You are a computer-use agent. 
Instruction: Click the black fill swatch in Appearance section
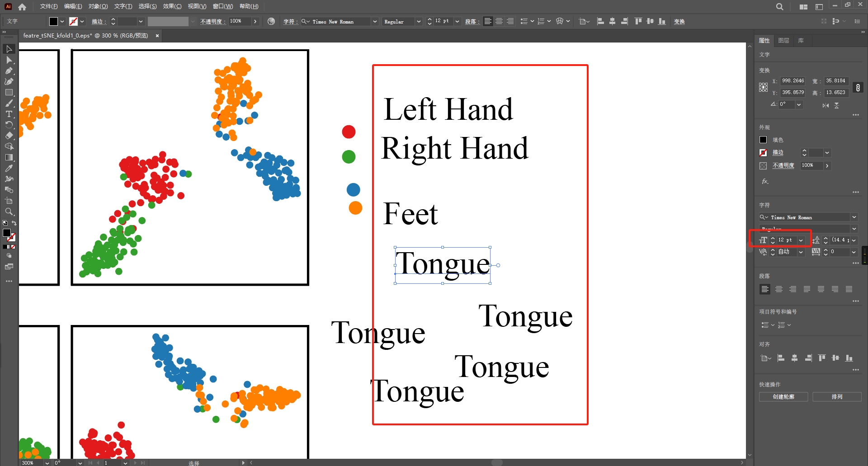(x=763, y=140)
